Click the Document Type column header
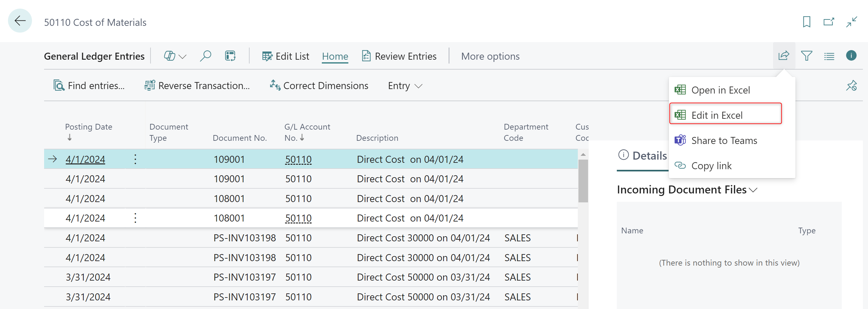Screen dimensions: 868x309 click(168, 132)
